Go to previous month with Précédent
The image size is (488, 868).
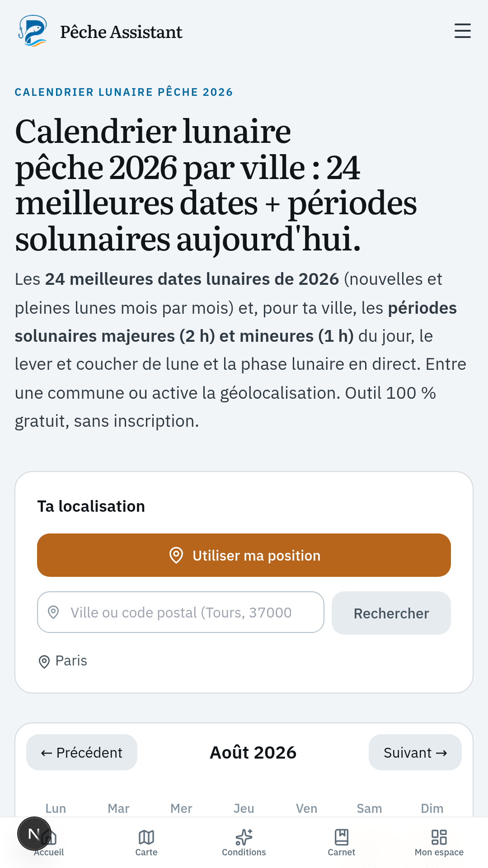click(82, 752)
